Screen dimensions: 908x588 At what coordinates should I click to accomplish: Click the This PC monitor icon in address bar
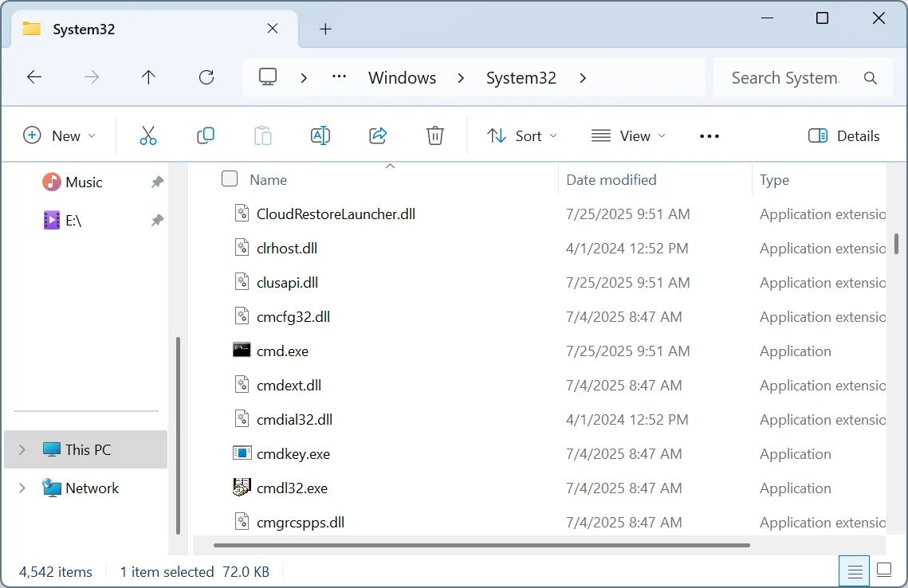(x=268, y=77)
